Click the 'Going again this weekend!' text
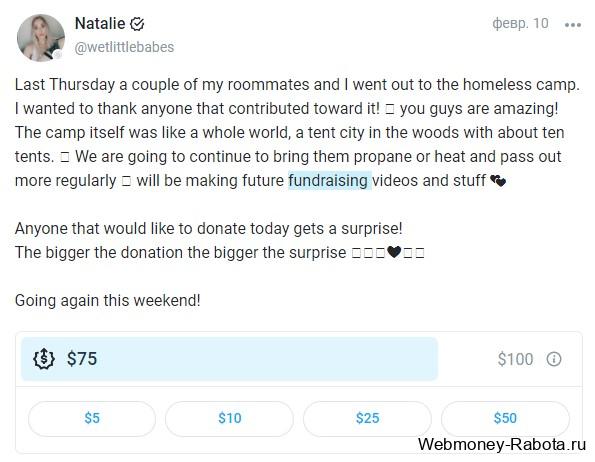This screenshot has width=595, height=462. point(107,300)
